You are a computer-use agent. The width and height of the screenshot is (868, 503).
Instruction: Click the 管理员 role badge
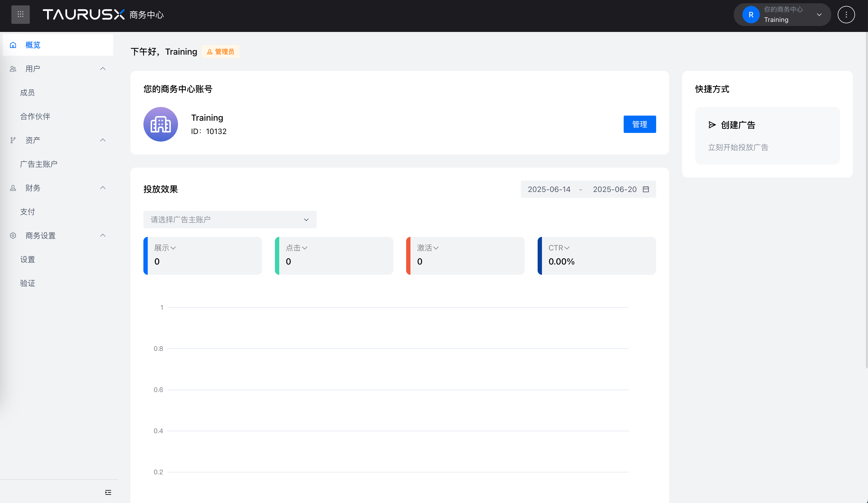coord(221,51)
